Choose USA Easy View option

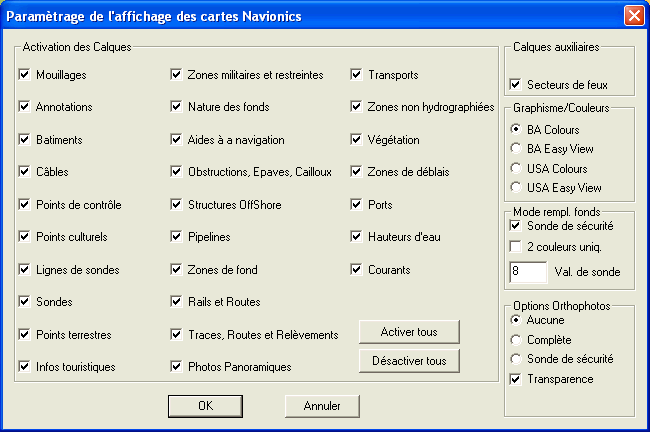pos(516,187)
